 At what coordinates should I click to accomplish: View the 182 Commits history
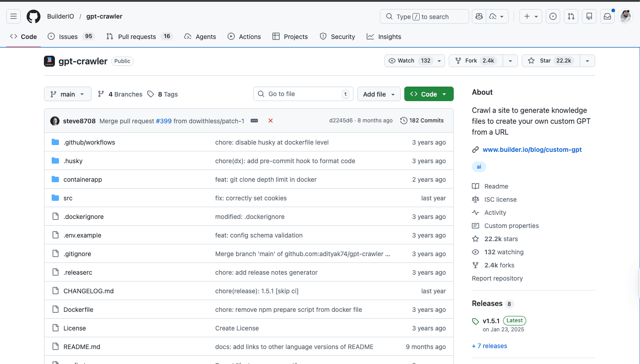coord(422,121)
